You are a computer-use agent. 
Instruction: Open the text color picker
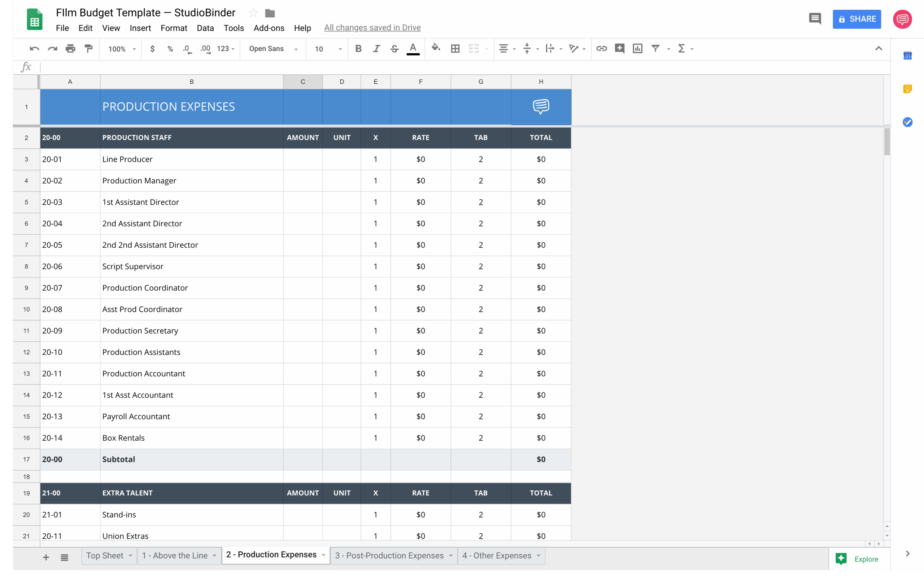[413, 49]
